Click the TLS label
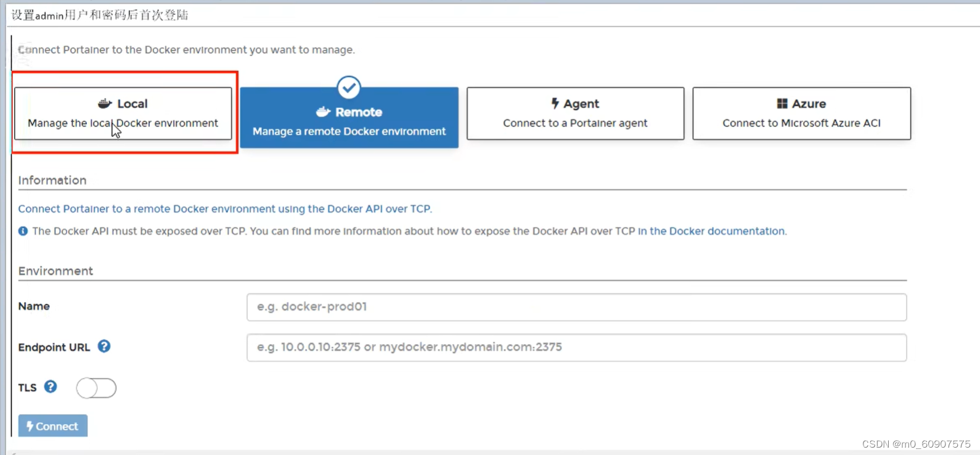The width and height of the screenshot is (980, 455). tap(27, 388)
